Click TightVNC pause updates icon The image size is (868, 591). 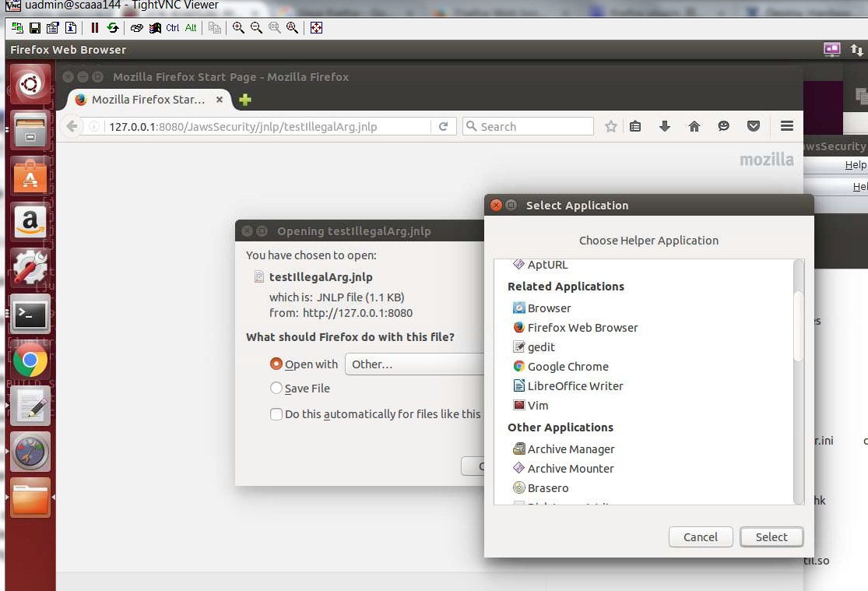[95, 28]
